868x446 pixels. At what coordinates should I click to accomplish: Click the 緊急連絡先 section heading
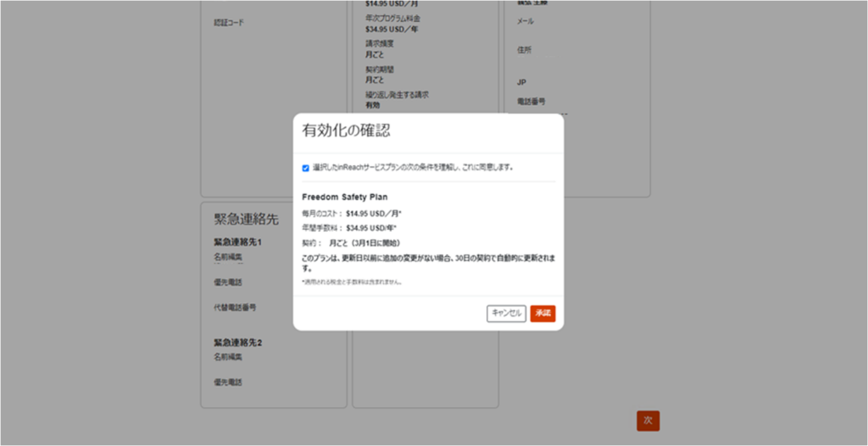pyautogui.click(x=246, y=220)
